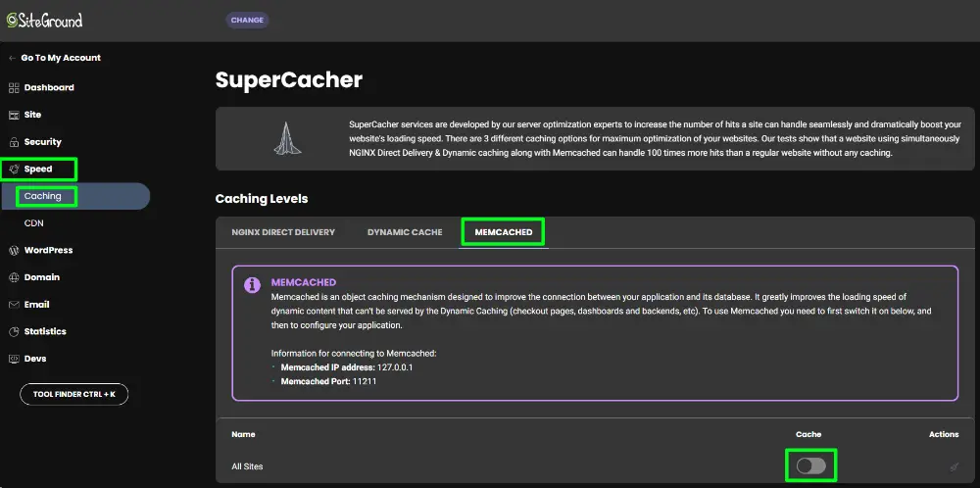Click the Security lock icon
The image size is (980, 488).
tap(14, 142)
